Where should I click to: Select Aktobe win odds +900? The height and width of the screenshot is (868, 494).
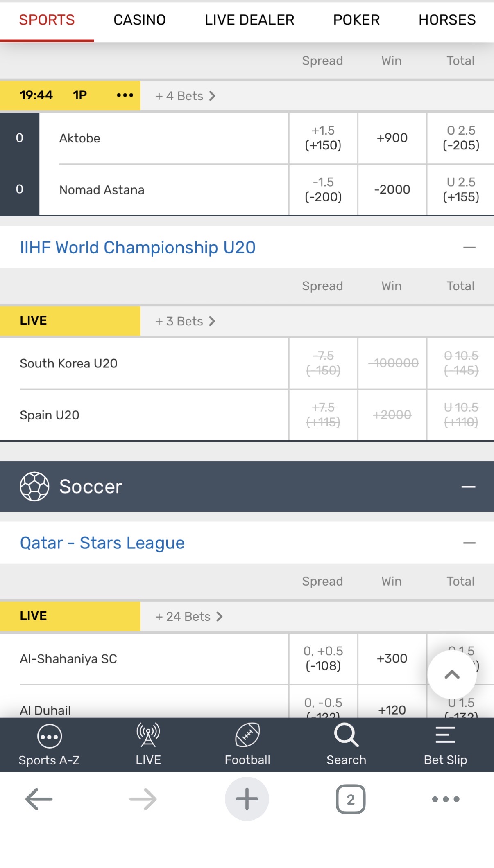click(392, 138)
